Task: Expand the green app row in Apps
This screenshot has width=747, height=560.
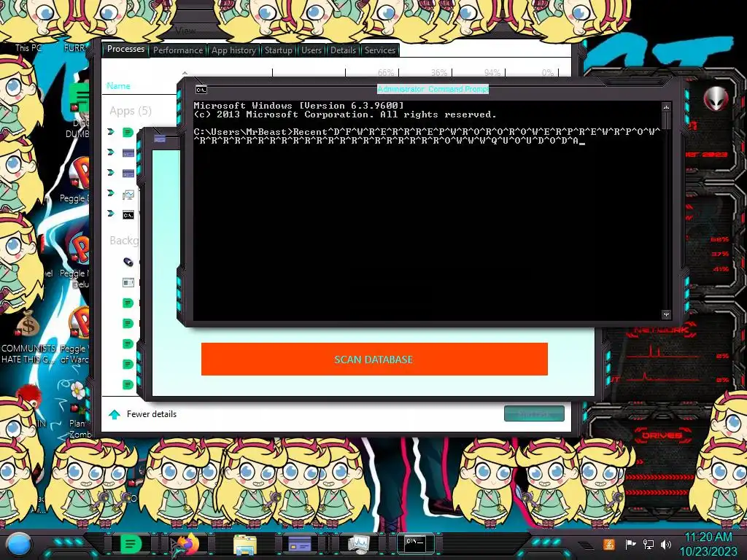Action: pyautogui.click(x=111, y=132)
